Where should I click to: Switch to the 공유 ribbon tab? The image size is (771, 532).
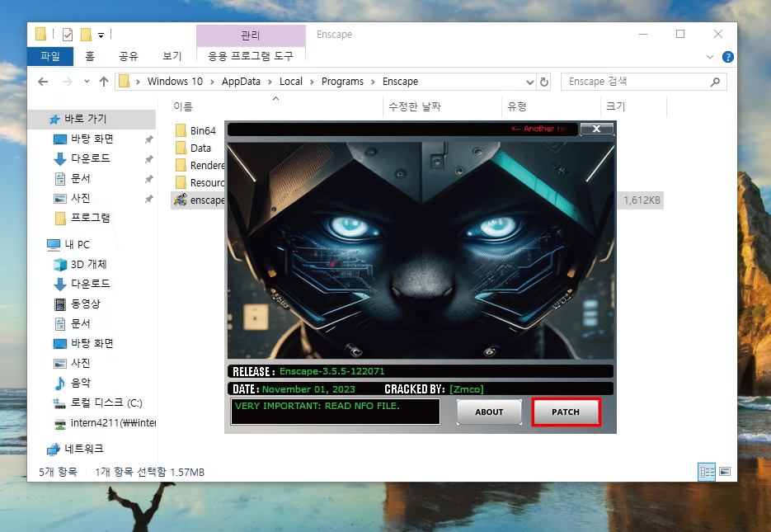pyautogui.click(x=129, y=56)
